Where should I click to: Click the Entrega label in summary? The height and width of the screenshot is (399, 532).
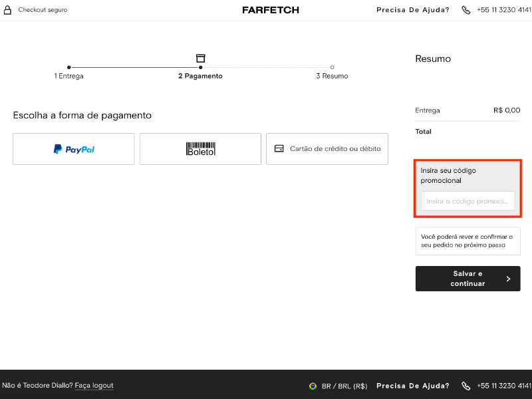pyautogui.click(x=428, y=110)
